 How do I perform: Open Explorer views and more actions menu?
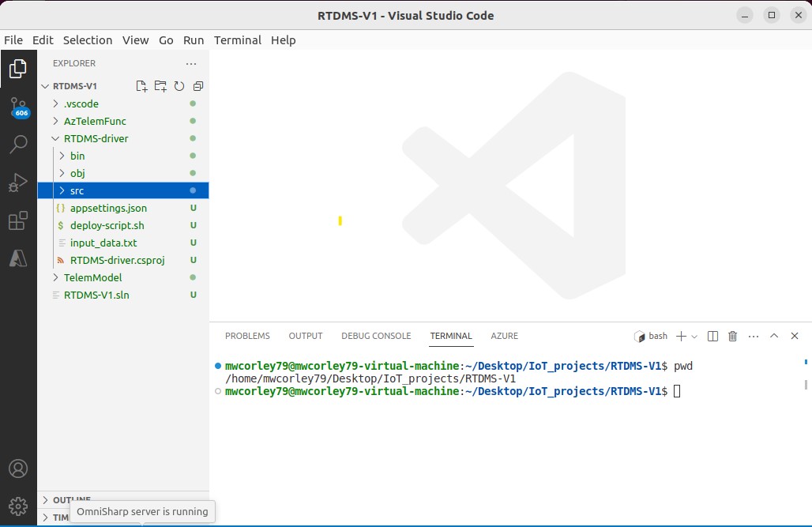tap(191, 64)
